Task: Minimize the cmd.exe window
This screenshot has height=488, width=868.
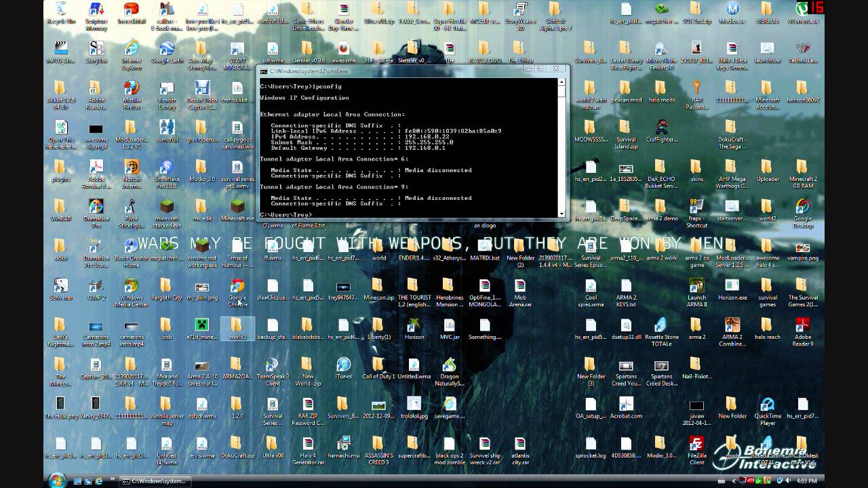Action: click(x=530, y=68)
